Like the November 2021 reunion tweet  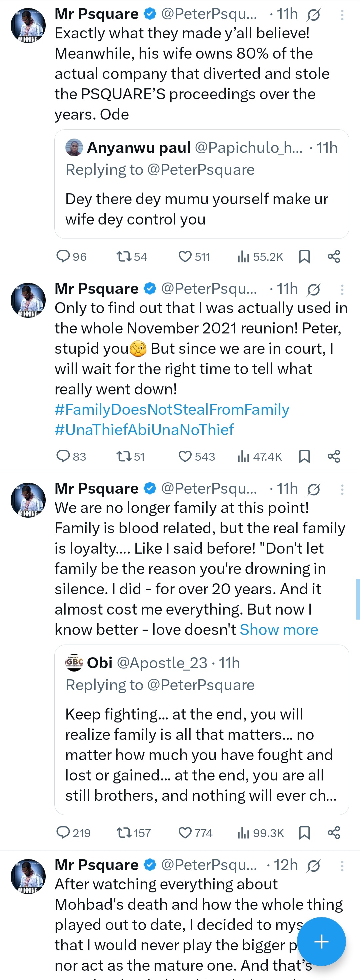185,456
